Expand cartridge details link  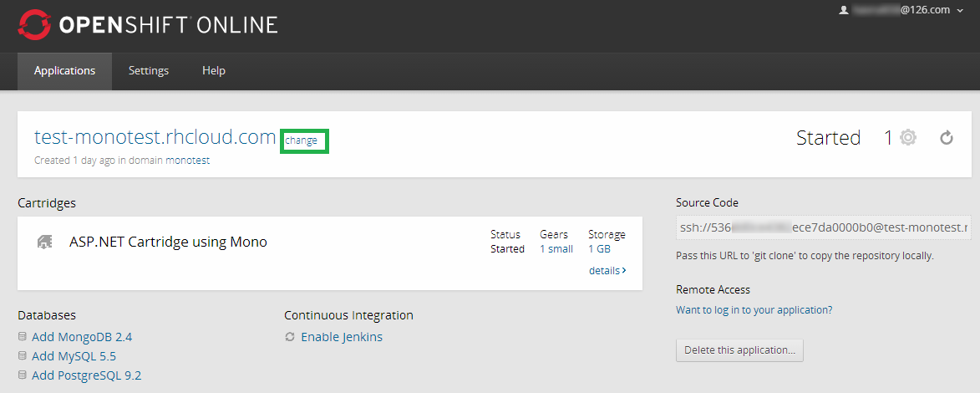click(x=607, y=271)
